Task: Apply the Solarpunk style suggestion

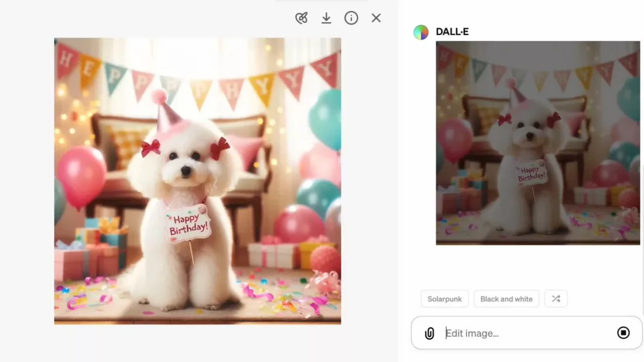Action: pyautogui.click(x=444, y=299)
